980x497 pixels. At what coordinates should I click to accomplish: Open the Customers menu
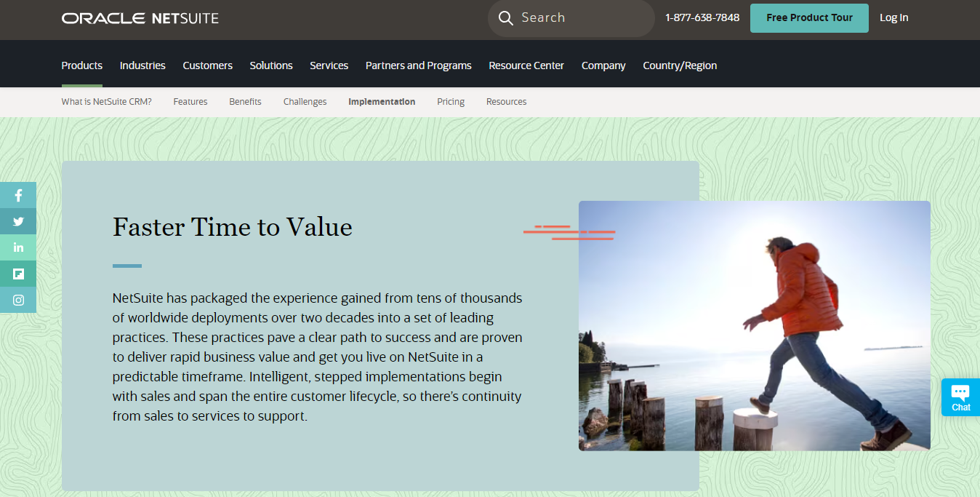pos(208,65)
